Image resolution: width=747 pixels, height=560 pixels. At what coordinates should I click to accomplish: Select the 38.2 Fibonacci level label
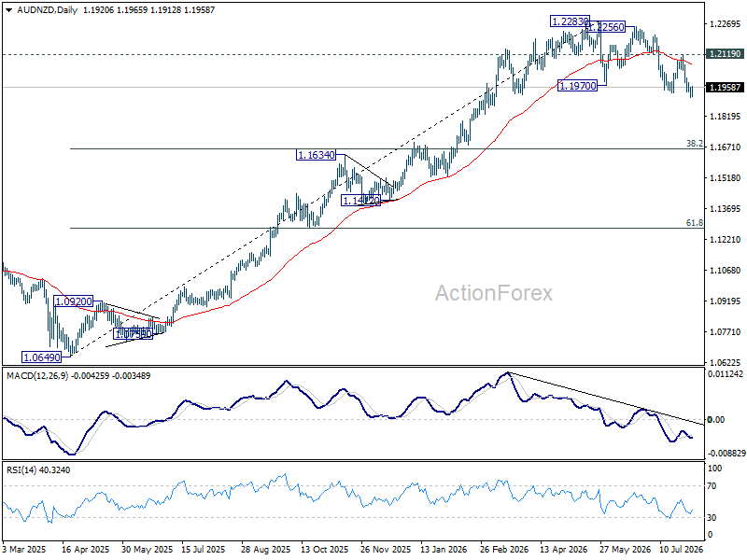[695, 144]
